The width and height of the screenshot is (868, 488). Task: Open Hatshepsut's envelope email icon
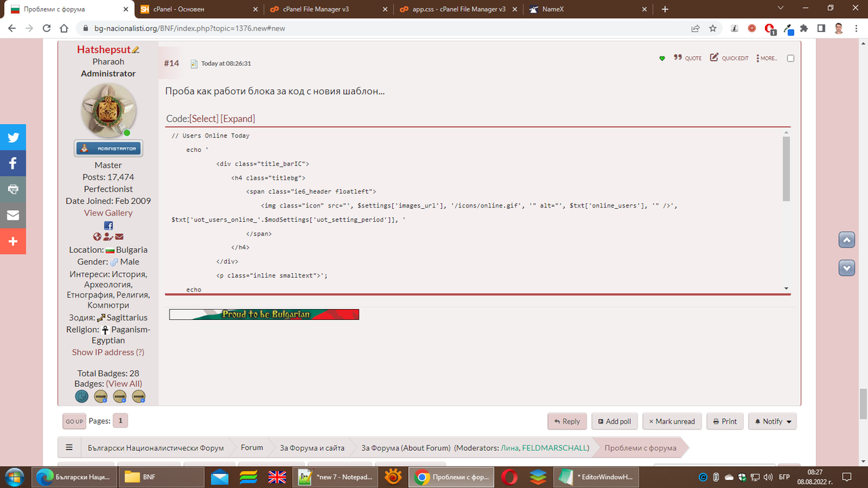click(119, 237)
